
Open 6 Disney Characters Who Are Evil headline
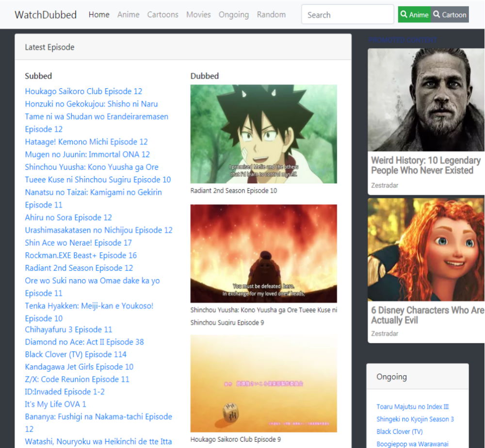[x=427, y=315]
